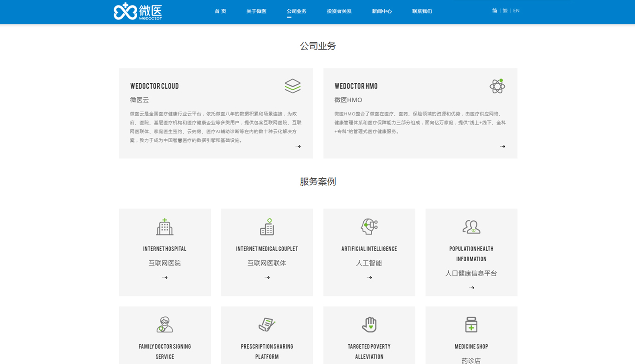
Task: Click the arrow in WeDoctor Cloud card
Action: 298,146
